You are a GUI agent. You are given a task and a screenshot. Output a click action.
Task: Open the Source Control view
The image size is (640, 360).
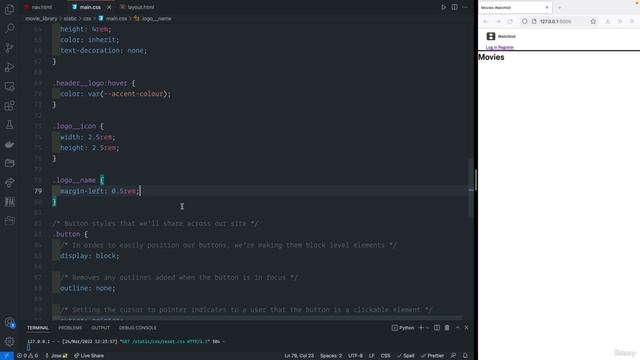coord(9,48)
